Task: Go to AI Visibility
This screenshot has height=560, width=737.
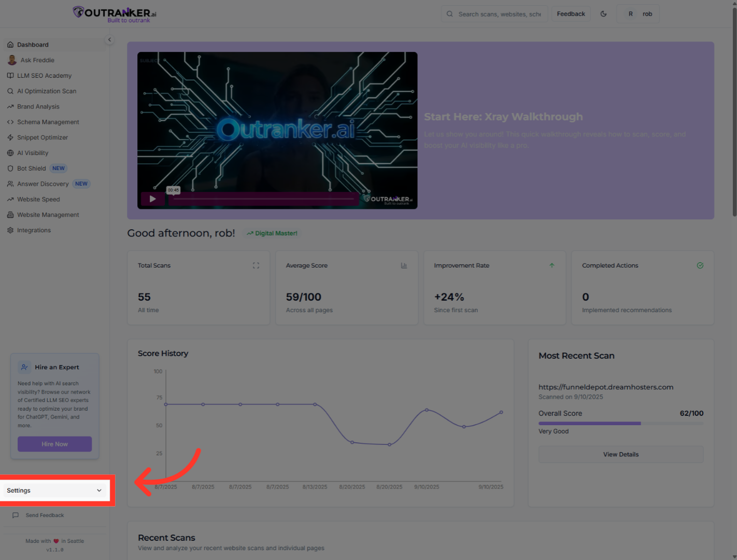Action: click(x=54, y=153)
